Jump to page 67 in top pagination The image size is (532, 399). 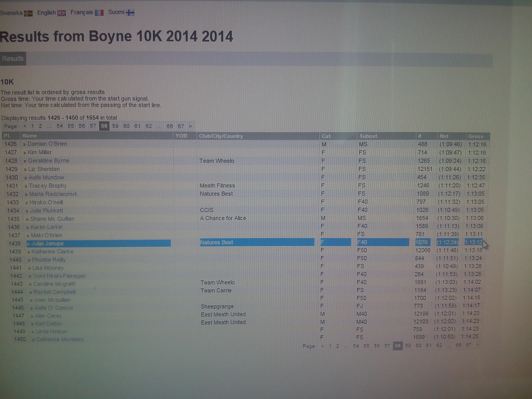point(181,126)
